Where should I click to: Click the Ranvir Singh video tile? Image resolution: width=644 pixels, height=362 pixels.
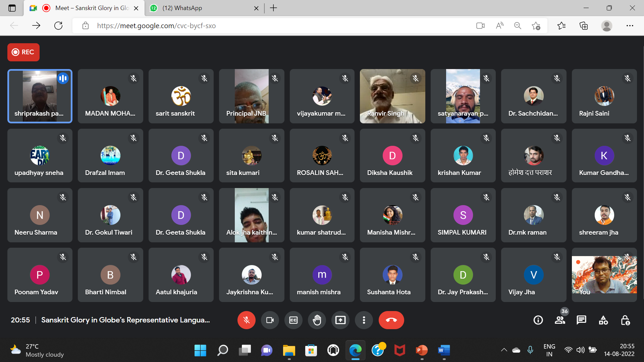(x=392, y=96)
